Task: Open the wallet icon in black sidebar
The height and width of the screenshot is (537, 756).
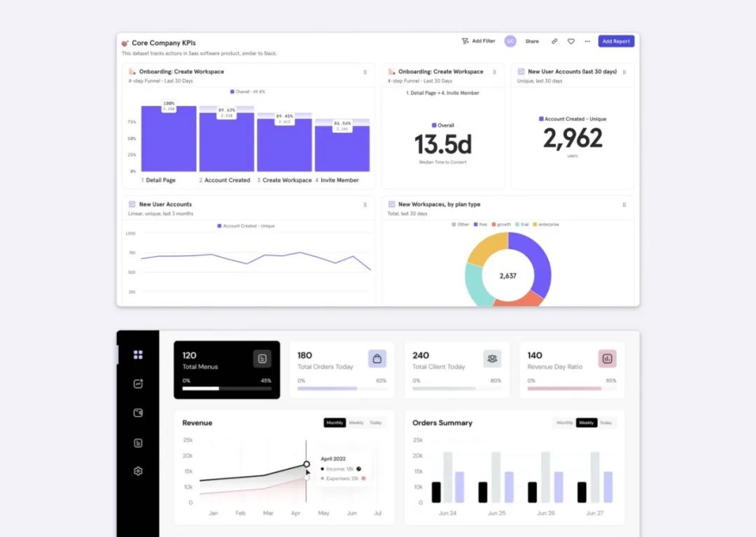Action: (x=138, y=412)
